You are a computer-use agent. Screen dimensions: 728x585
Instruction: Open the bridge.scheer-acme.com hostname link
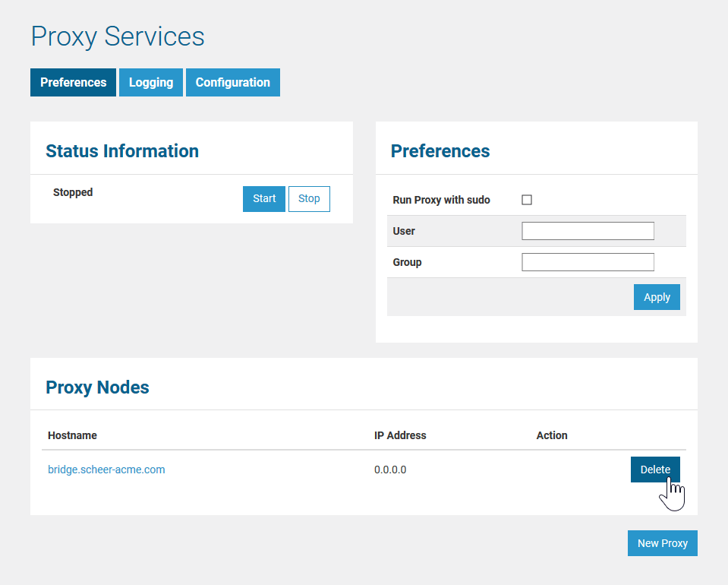click(x=106, y=470)
